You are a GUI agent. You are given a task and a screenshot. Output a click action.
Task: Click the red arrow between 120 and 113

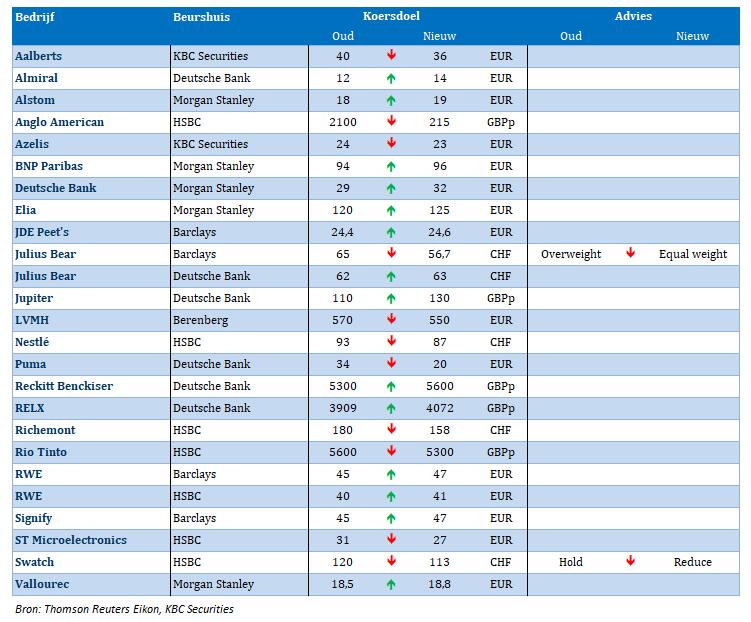pos(391,561)
